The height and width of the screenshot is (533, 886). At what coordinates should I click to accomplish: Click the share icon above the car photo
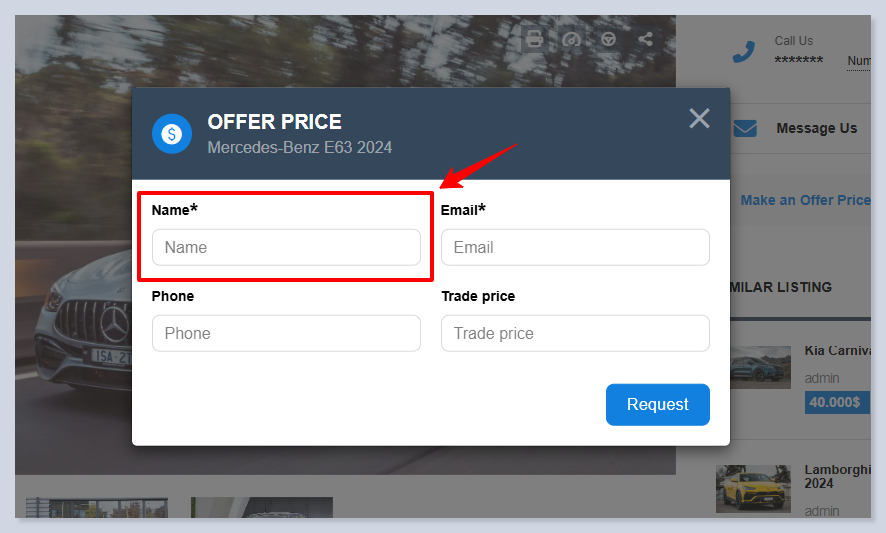coord(645,39)
